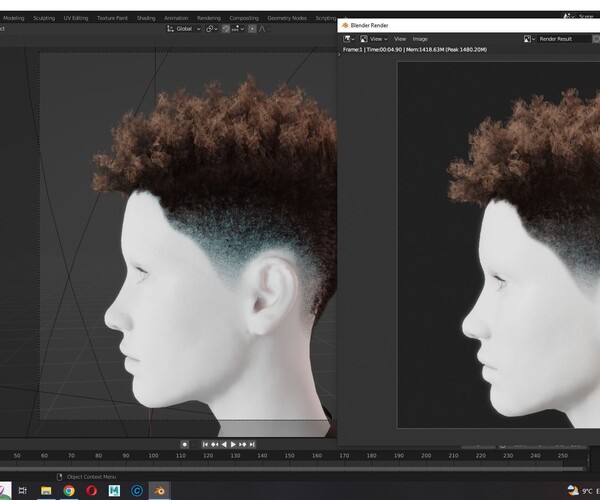Click the render stats Frame:1 Time text

click(x=415, y=49)
